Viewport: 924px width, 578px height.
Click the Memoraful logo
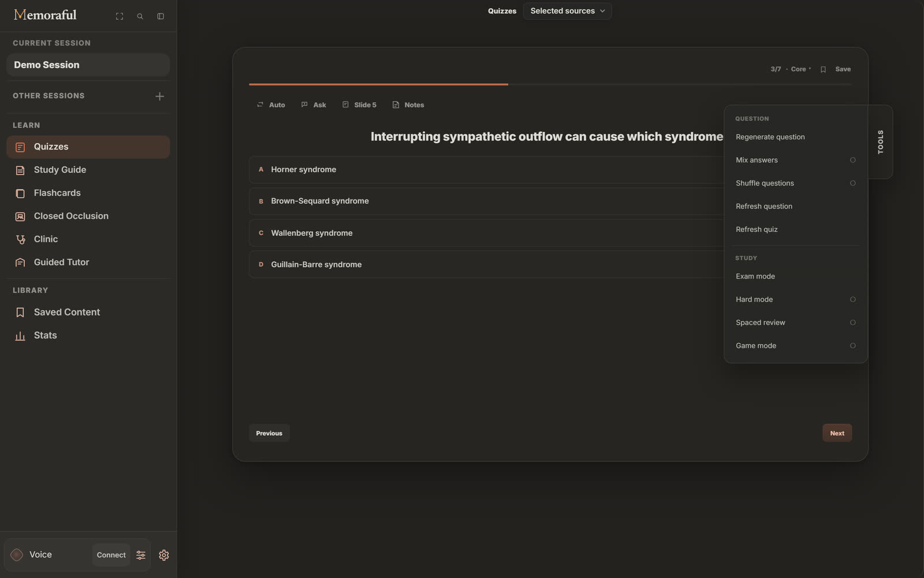(45, 15)
